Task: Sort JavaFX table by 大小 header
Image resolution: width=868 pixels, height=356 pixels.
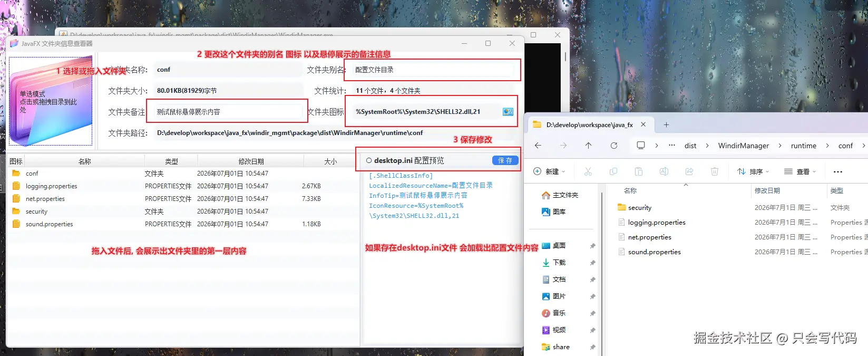Action: click(x=330, y=161)
